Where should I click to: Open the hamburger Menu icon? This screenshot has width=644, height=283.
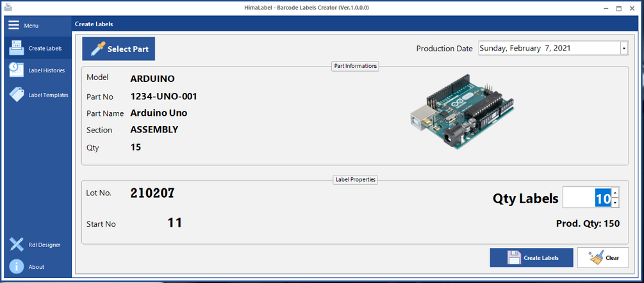click(x=13, y=25)
